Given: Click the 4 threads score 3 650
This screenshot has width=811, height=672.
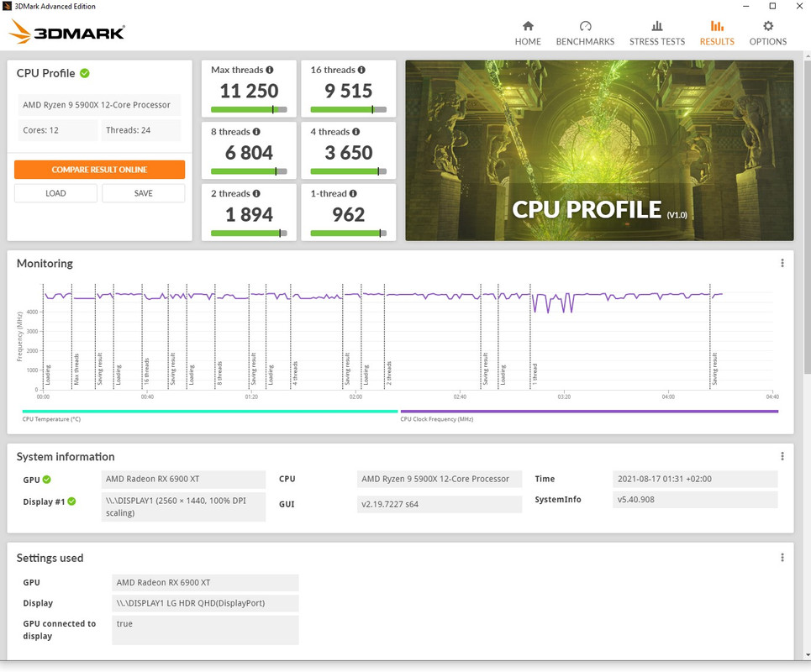Looking at the screenshot, I should click(348, 153).
